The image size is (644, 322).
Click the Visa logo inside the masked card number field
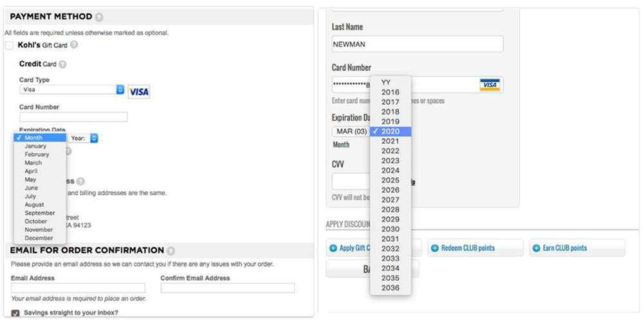[489, 84]
